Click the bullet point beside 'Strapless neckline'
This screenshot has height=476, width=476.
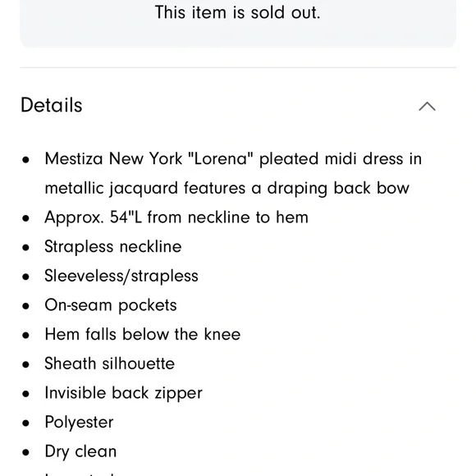click(x=25, y=247)
